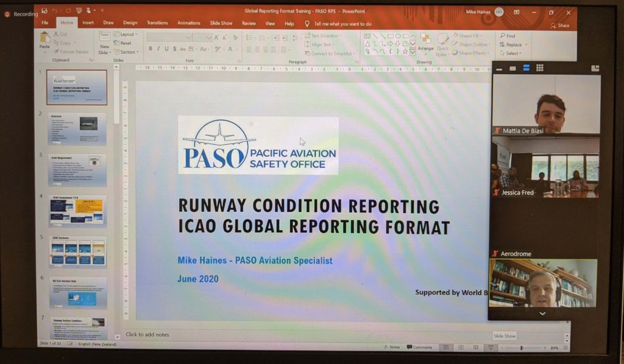Go to the Slide Show tab
This screenshot has width=624, height=364.
pos(221,23)
